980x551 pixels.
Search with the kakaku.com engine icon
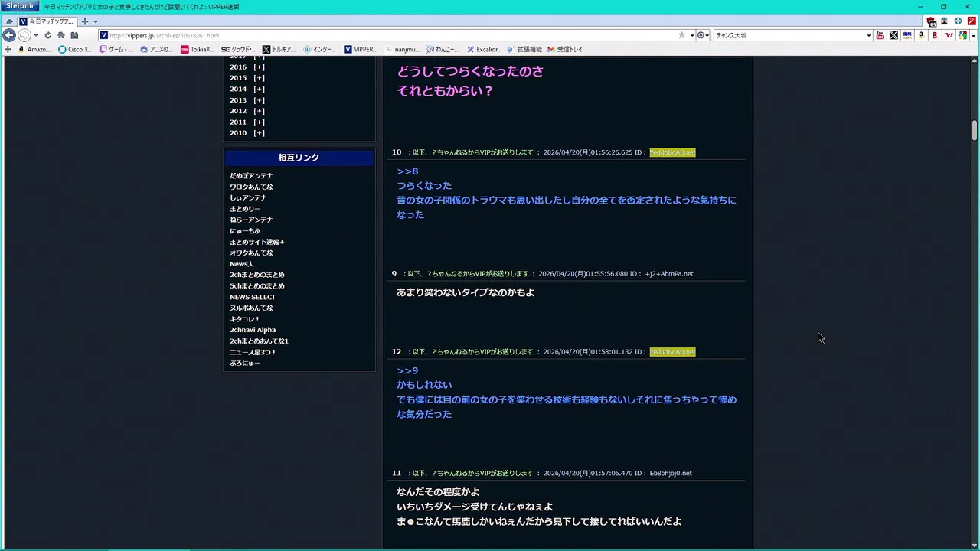click(x=907, y=35)
